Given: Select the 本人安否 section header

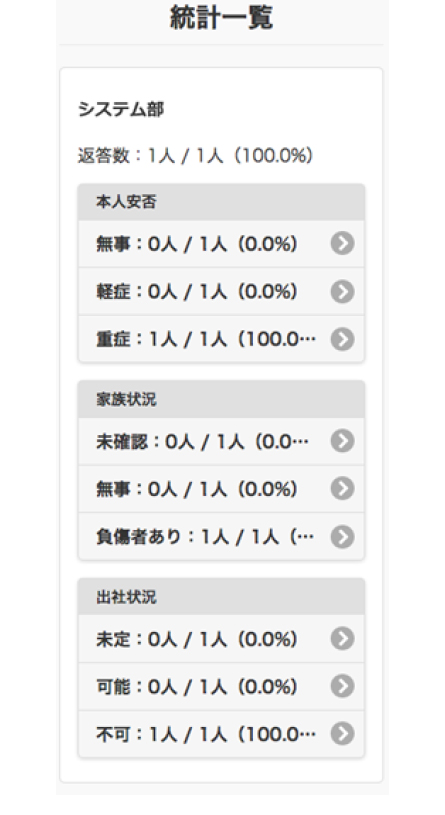Looking at the screenshot, I should click(221, 202).
